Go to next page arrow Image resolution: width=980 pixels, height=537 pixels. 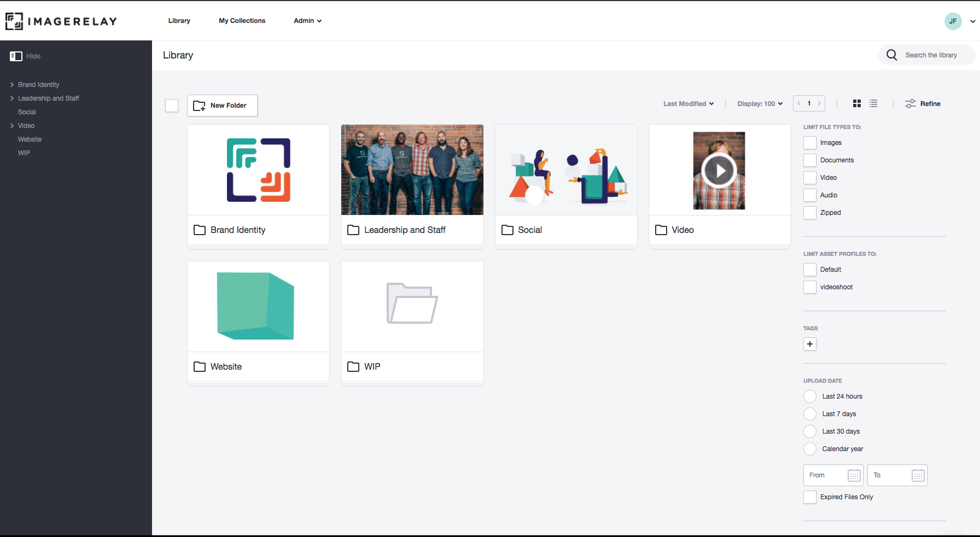819,103
